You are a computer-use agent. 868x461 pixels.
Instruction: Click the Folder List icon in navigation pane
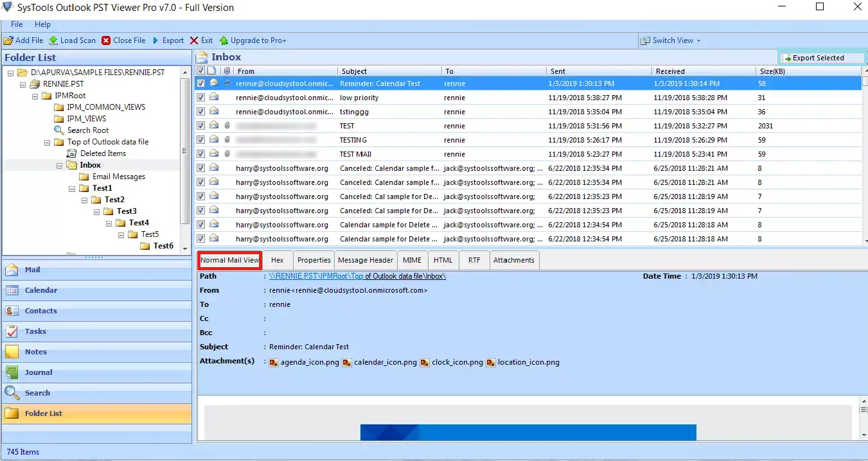pyautogui.click(x=12, y=413)
